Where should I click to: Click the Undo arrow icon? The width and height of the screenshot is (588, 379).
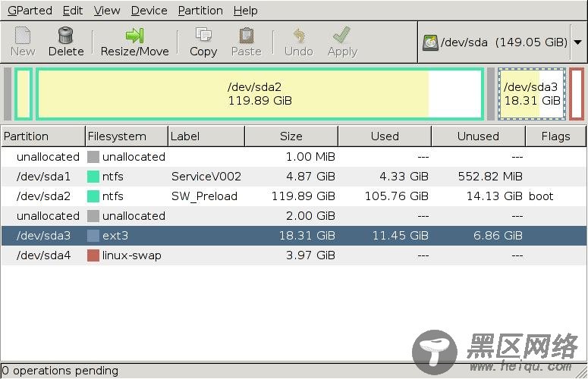298,36
